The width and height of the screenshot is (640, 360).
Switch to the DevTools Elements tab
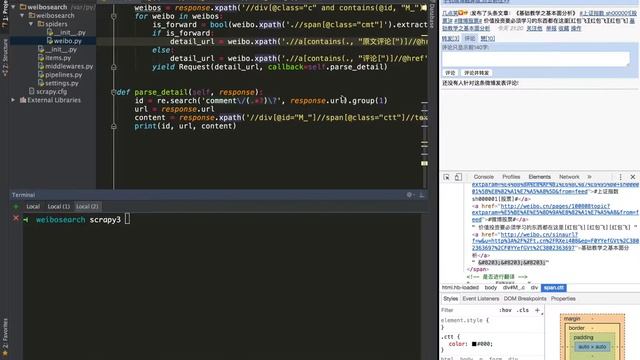(539, 177)
